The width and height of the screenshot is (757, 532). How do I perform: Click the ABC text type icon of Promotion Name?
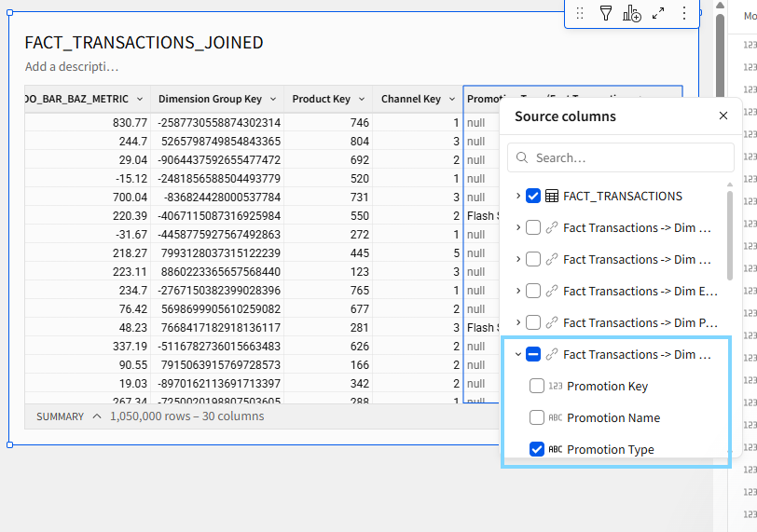(556, 417)
